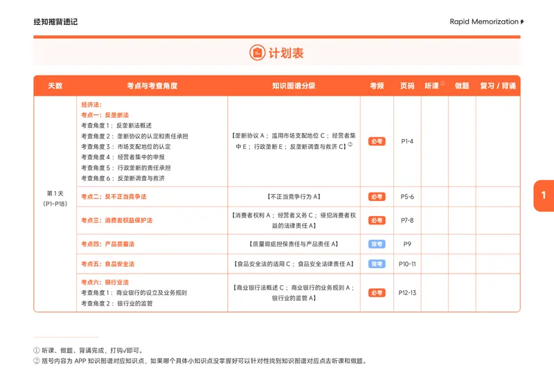Click the P12-13 page number
This screenshot has width=554, height=392.
coord(407,293)
